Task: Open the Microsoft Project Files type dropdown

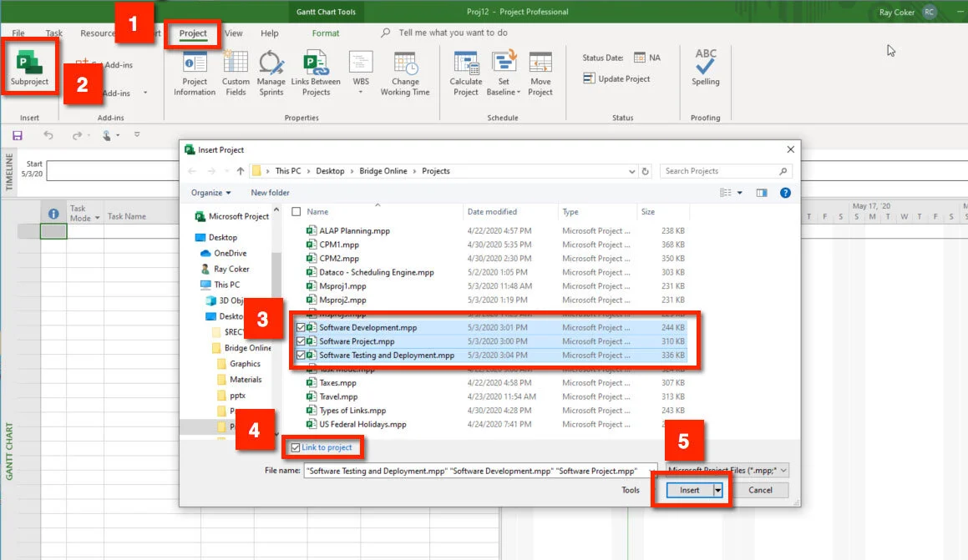Action: click(782, 470)
